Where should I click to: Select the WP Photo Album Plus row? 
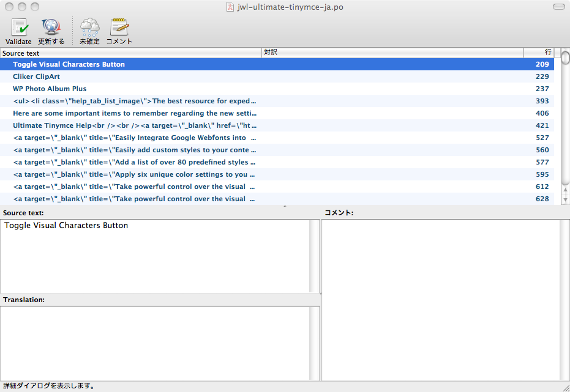click(x=50, y=89)
